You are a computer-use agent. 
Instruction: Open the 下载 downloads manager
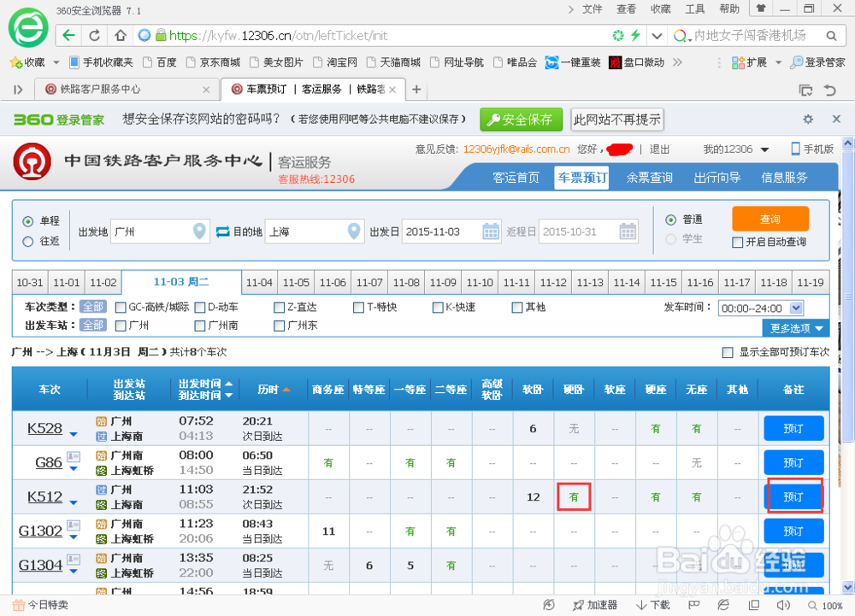[652, 606]
